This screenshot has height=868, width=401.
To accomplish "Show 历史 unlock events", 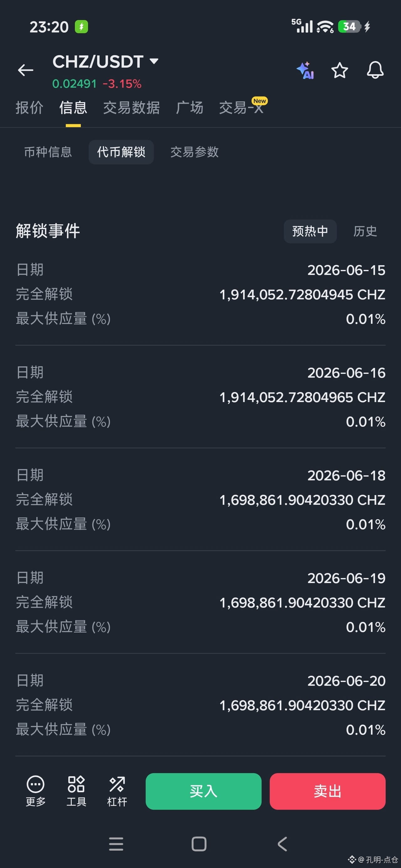I will point(365,231).
